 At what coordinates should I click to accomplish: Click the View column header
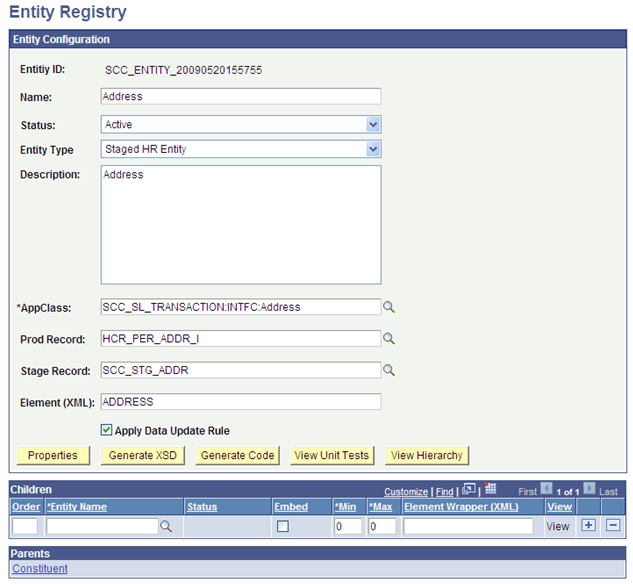pyautogui.click(x=559, y=507)
